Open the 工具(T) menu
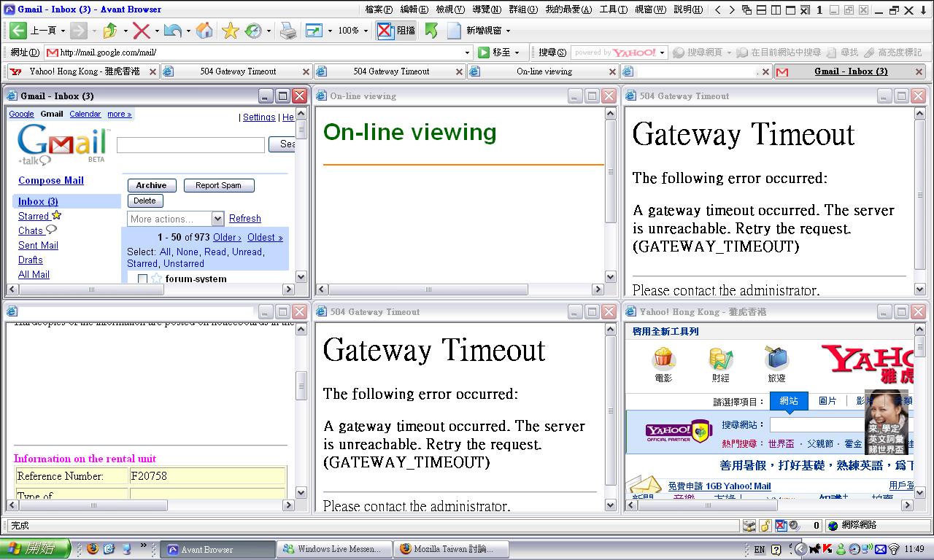 613,9
